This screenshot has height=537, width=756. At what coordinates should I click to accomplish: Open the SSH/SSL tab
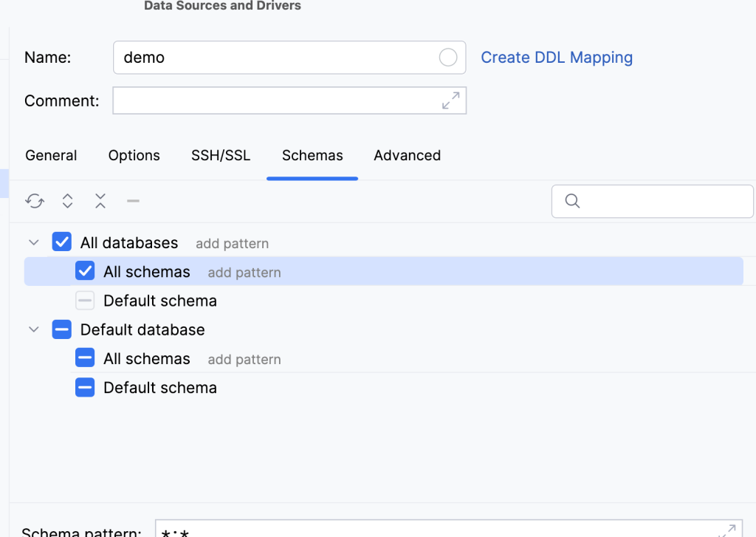pyautogui.click(x=220, y=155)
